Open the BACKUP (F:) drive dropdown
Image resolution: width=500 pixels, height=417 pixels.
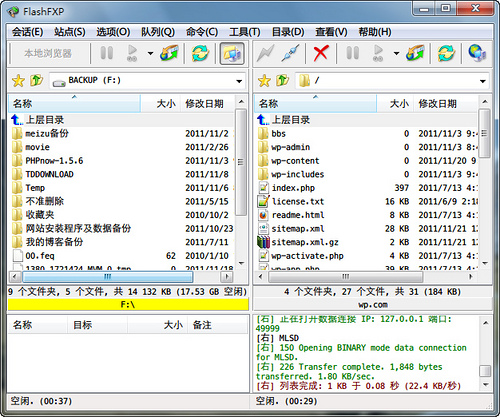pyautogui.click(x=239, y=81)
